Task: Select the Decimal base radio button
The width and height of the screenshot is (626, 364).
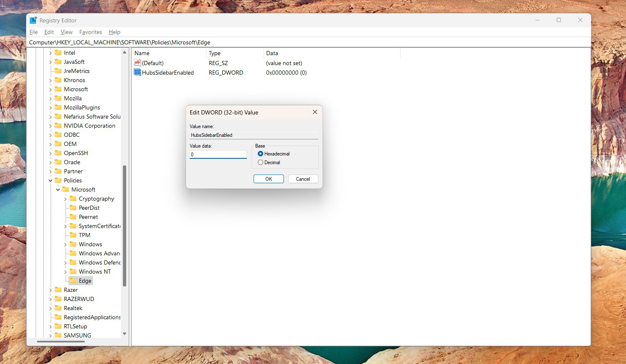Action: coord(260,163)
